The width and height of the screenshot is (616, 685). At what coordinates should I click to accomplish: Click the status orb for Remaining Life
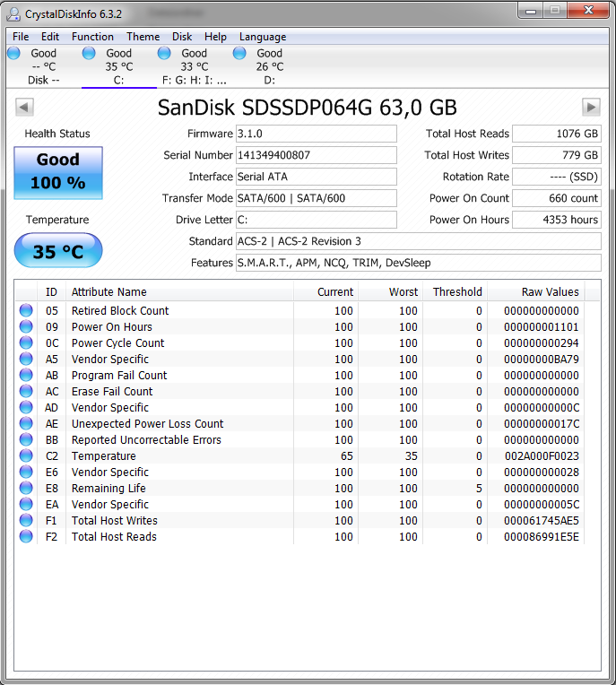coord(26,488)
